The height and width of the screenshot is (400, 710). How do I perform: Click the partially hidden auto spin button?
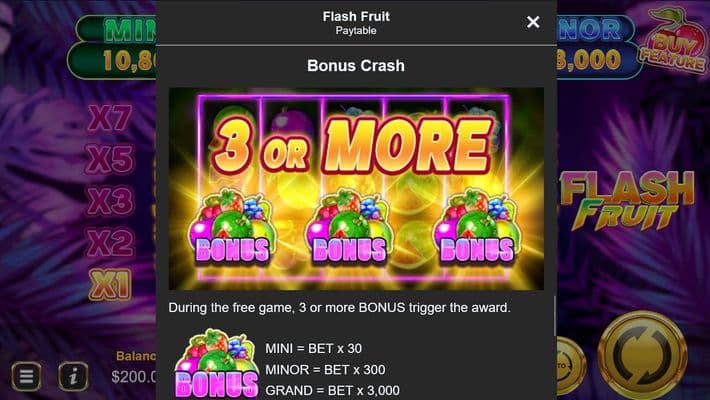click(571, 365)
